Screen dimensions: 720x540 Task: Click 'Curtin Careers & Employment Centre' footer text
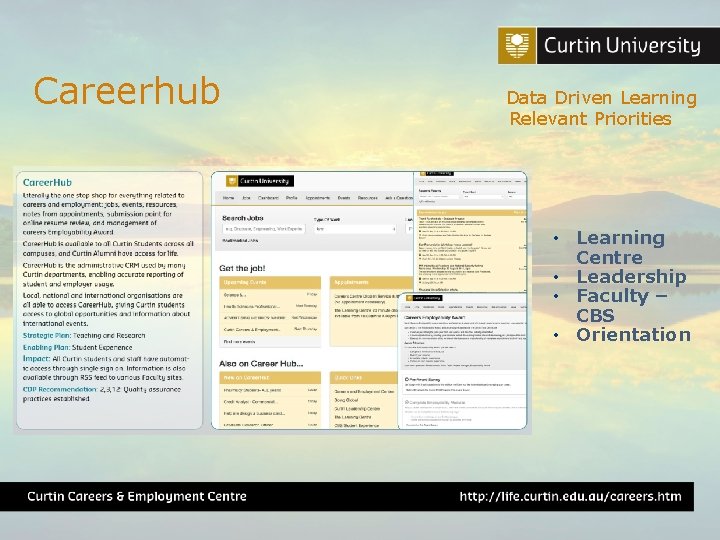point(137,496)
